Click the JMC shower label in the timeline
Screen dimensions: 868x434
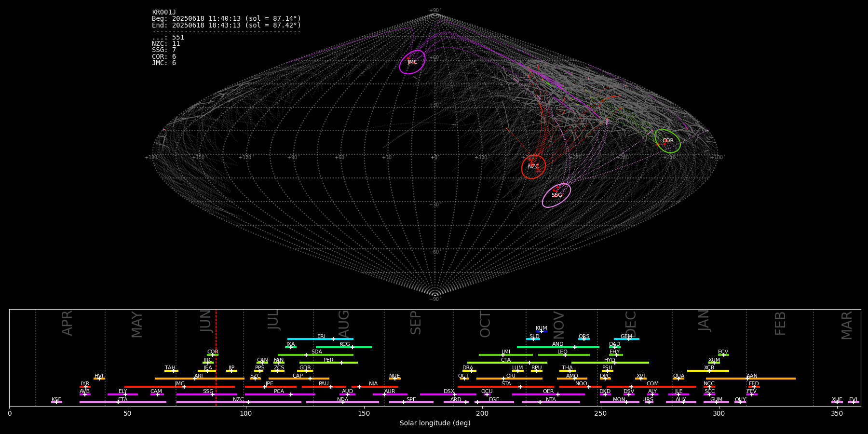(x=179, y=384)
